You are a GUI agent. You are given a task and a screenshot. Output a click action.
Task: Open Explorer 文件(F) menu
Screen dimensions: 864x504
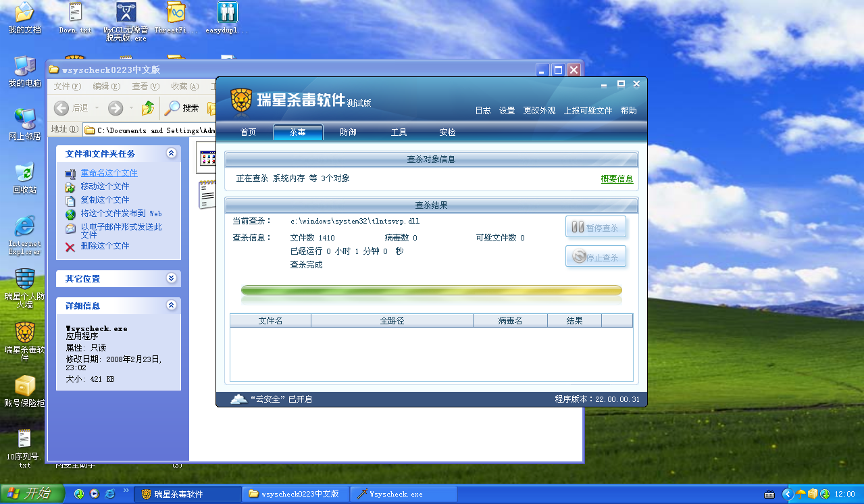pyautogui.click(x=67, y=86)
